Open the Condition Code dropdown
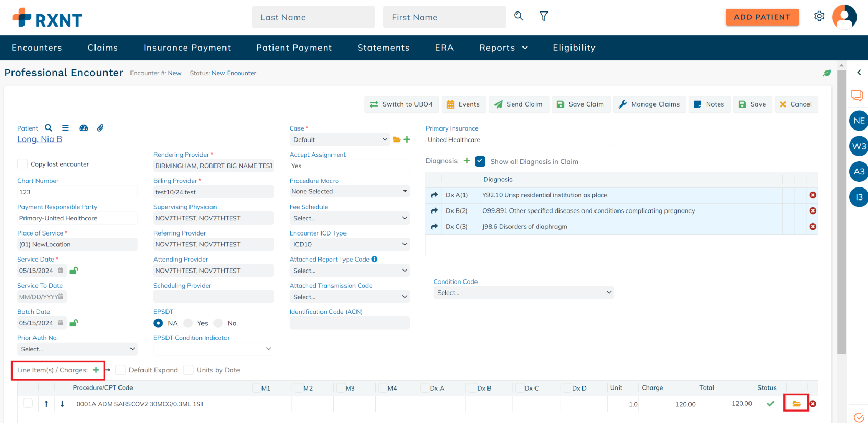Screen dimensions: 868x423 coord(523,293)
